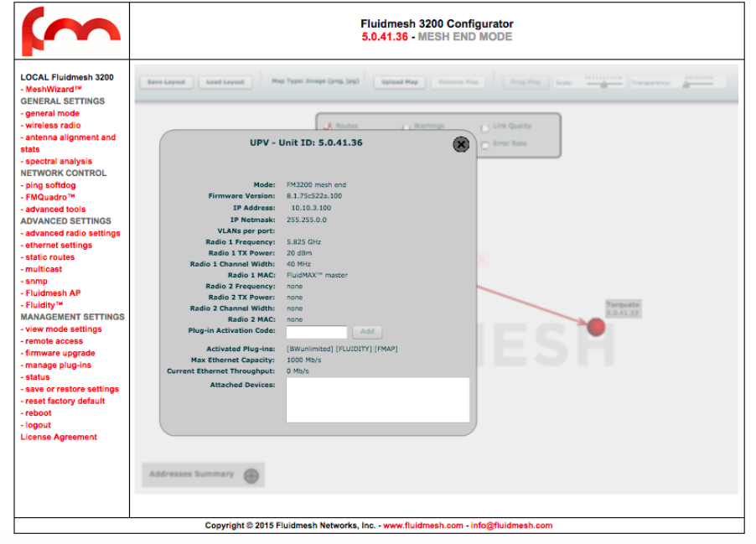Open ping softdog page
This screenshot has height=544, width=756.
pos(49,185)
